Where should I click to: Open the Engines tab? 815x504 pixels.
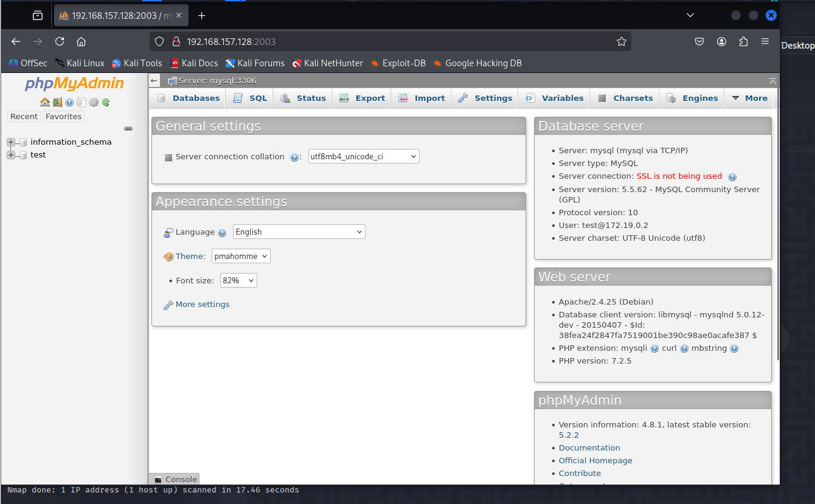click(x=692, y=98)
